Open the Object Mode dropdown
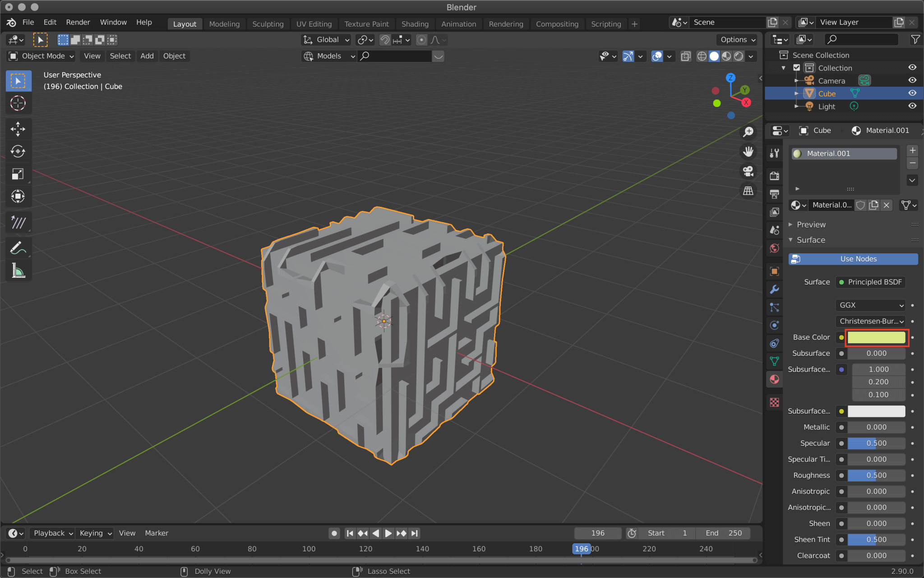 pos(40,56)
